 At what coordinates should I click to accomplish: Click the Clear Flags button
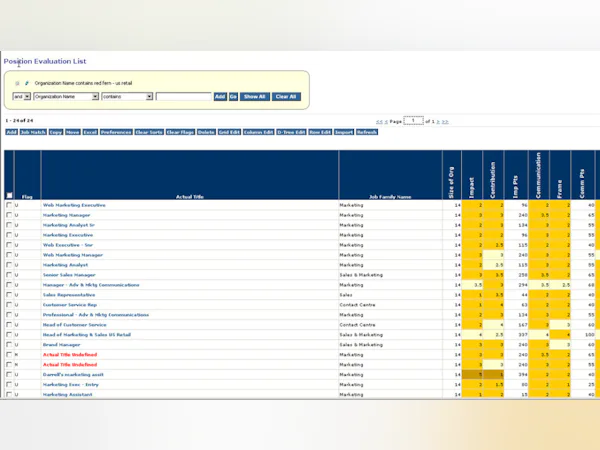pos(180,132)
